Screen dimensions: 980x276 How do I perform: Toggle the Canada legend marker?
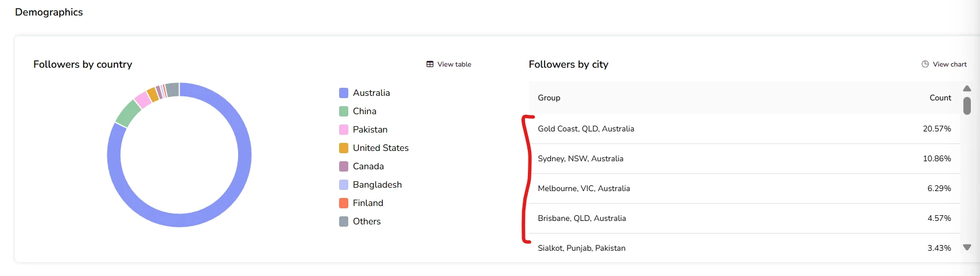[x=344, y=166]
